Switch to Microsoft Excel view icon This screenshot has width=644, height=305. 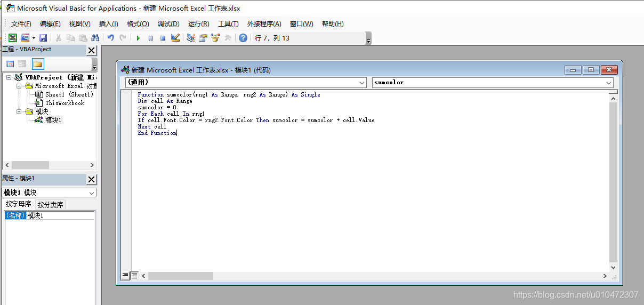(x=12, y=38)
